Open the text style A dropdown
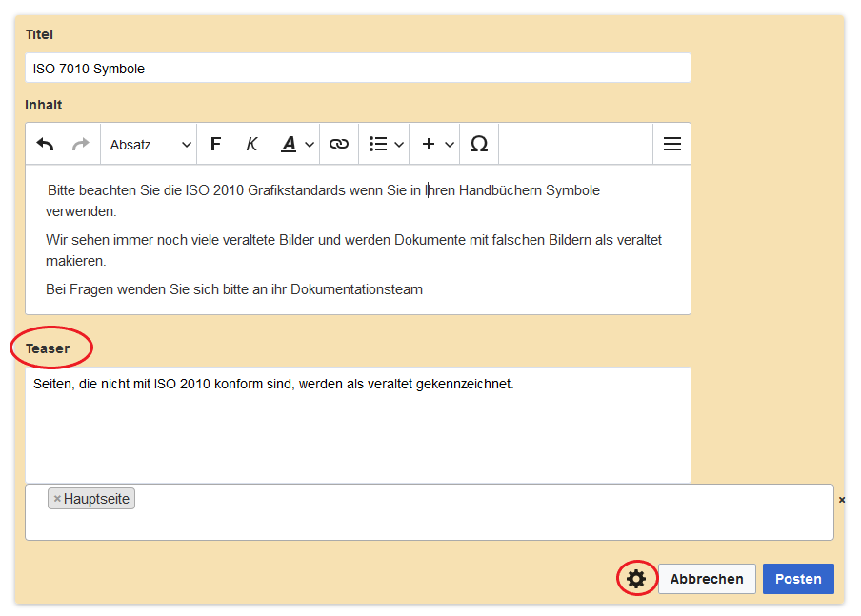861x616 pixels. coord(297,145)
